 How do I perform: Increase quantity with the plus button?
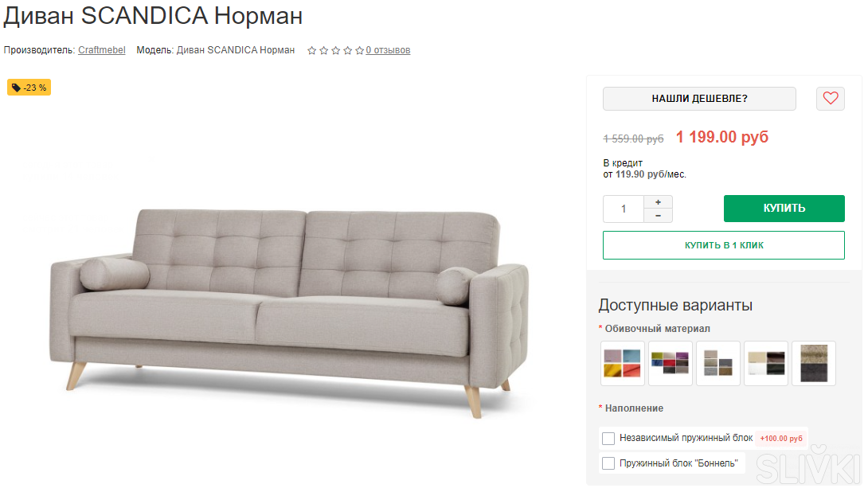click(658, 202)
